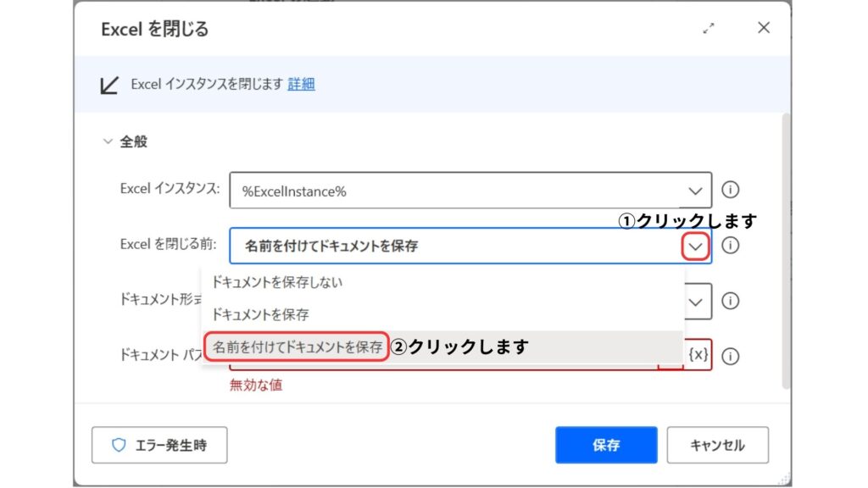
Task: Click the Excel インスタンス label
Action: coord(170,189)
